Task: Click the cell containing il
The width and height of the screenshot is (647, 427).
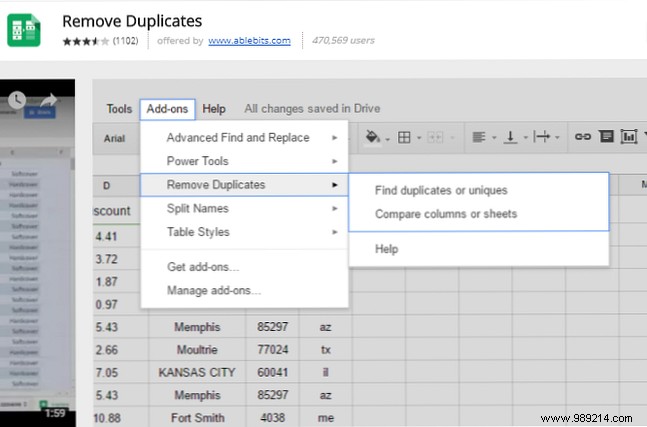Action: tap(326, 373)
